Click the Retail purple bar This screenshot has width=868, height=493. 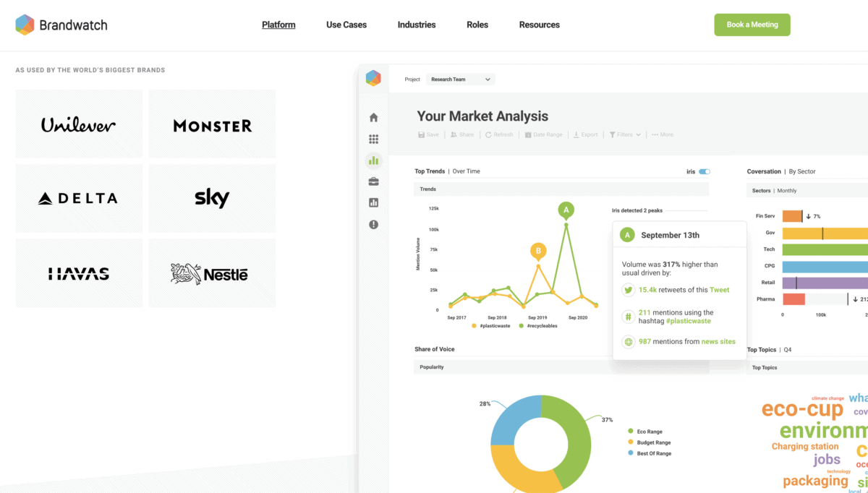pyautogui.click(x=825, y=283)
